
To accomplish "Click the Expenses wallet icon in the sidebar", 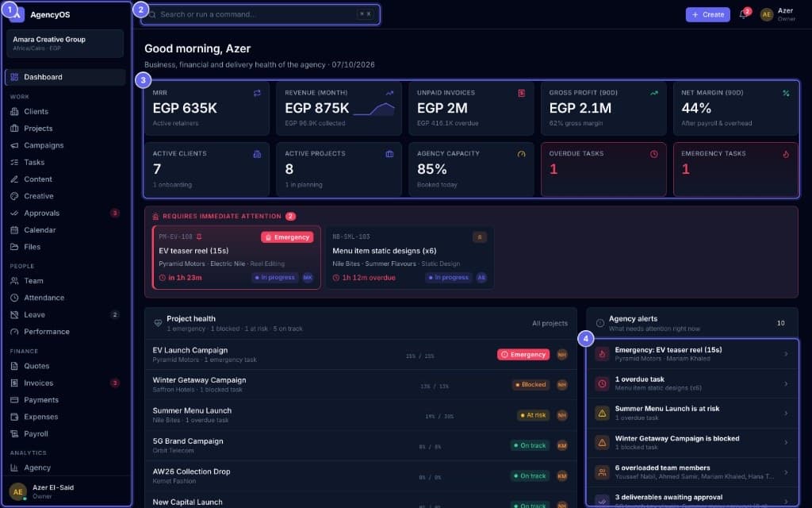I will [x=14, y=417].
